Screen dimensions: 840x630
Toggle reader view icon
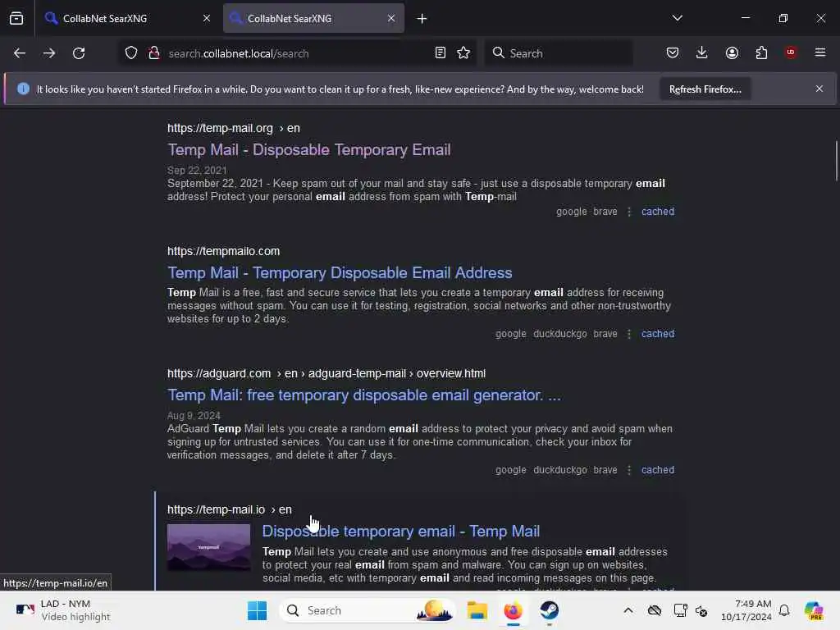coord(441,53)
